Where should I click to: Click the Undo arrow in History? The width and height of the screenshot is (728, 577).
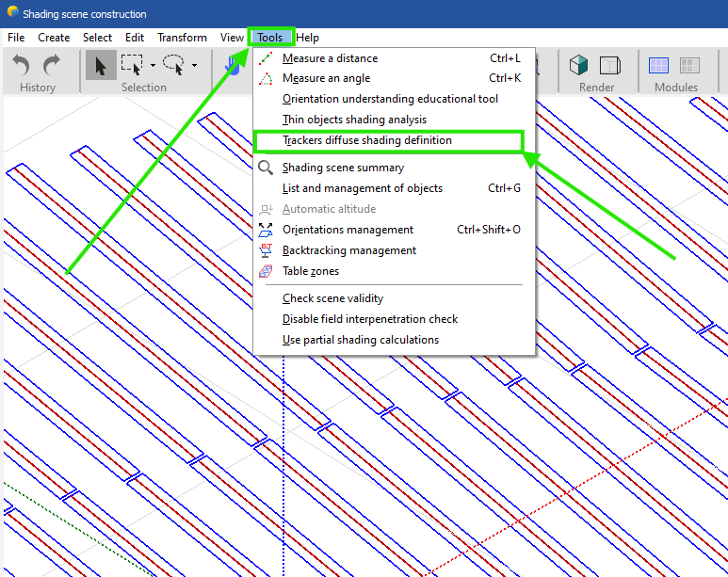point(22,65)
